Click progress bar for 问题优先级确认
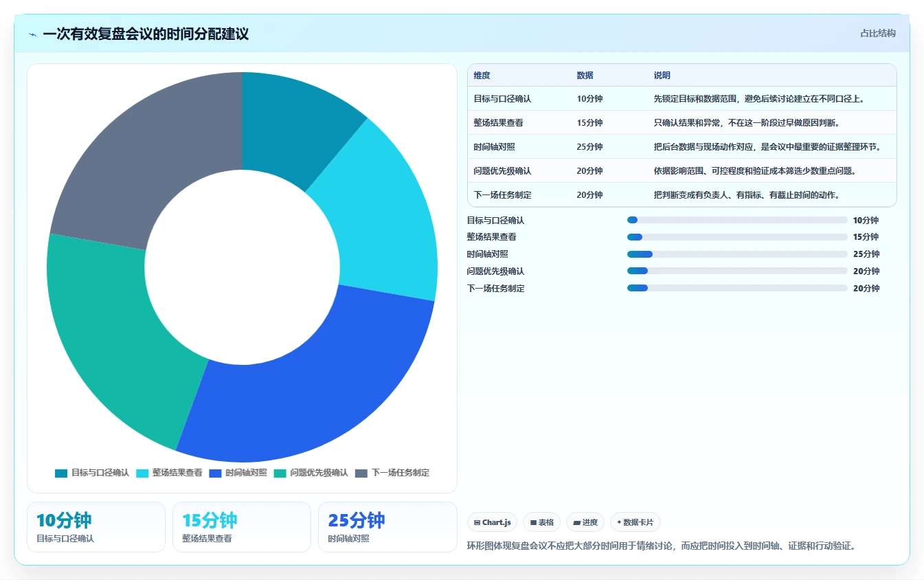This screenshot has width=924, height=580. click(737, 271)
